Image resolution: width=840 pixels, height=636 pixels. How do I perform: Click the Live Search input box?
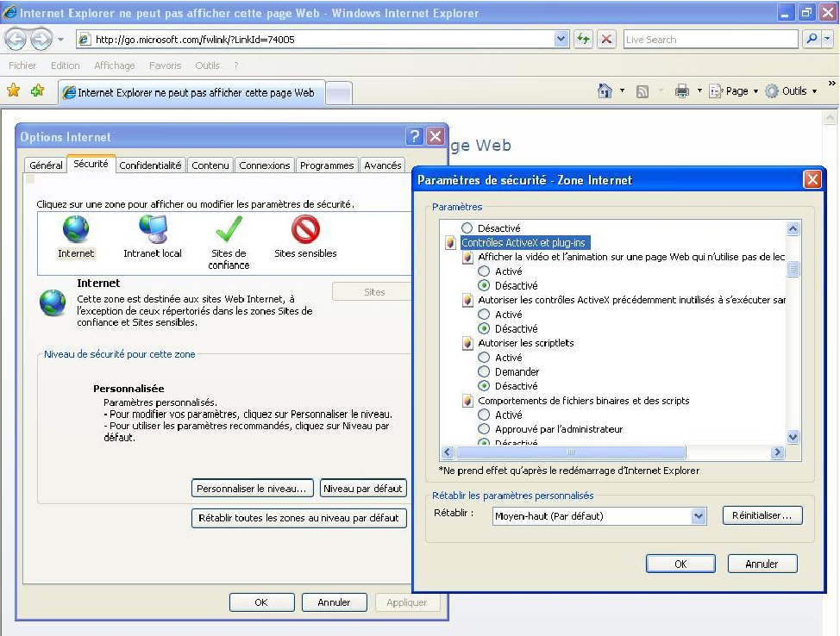[711, 39]
